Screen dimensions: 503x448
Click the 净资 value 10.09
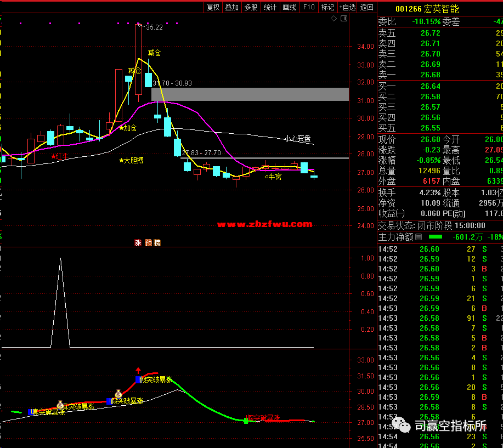click(x=431, y=203)
